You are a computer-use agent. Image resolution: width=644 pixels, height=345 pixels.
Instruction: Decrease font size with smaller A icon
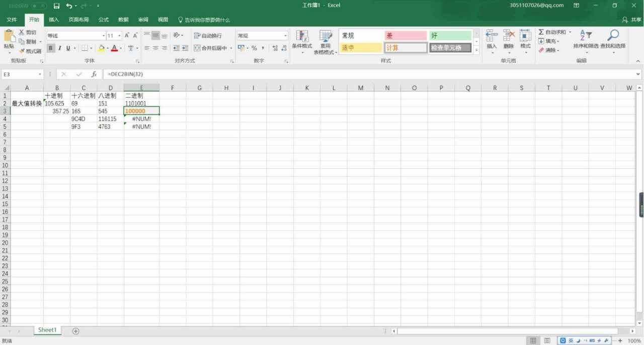coord(135,36)
